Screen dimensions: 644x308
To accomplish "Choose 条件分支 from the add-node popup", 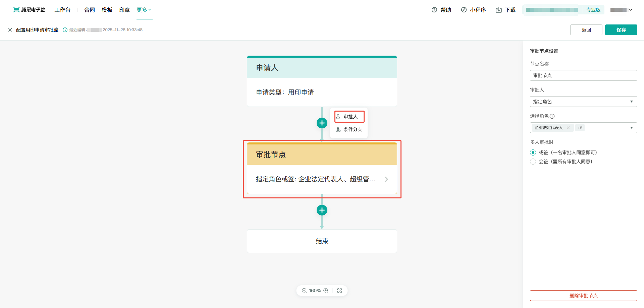I will (x=349, y=129).
